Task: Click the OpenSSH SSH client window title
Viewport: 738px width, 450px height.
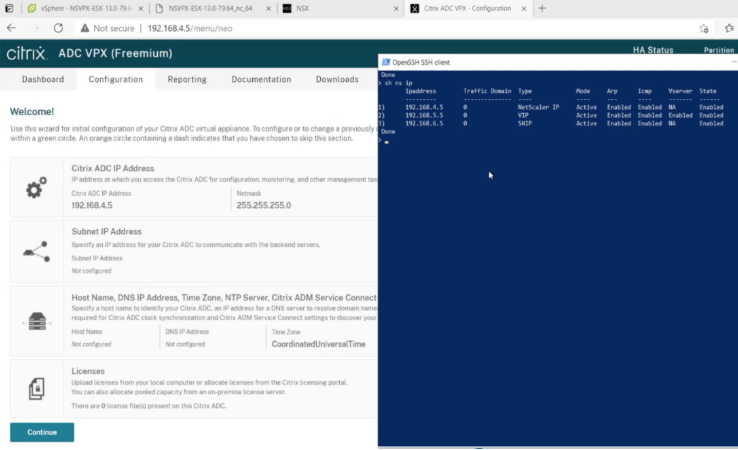Action: coord(421,62)
